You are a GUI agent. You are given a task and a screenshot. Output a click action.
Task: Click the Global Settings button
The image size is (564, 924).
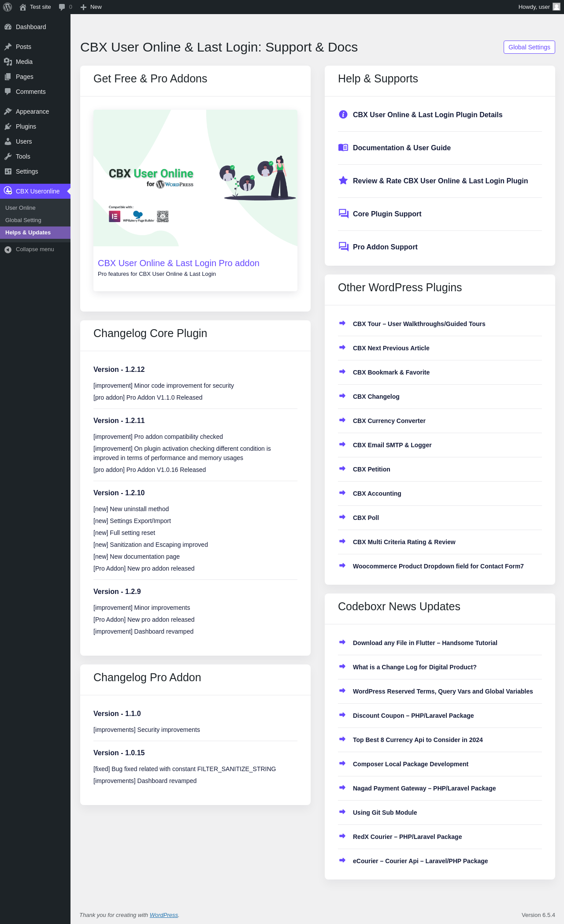pos(529,47)
